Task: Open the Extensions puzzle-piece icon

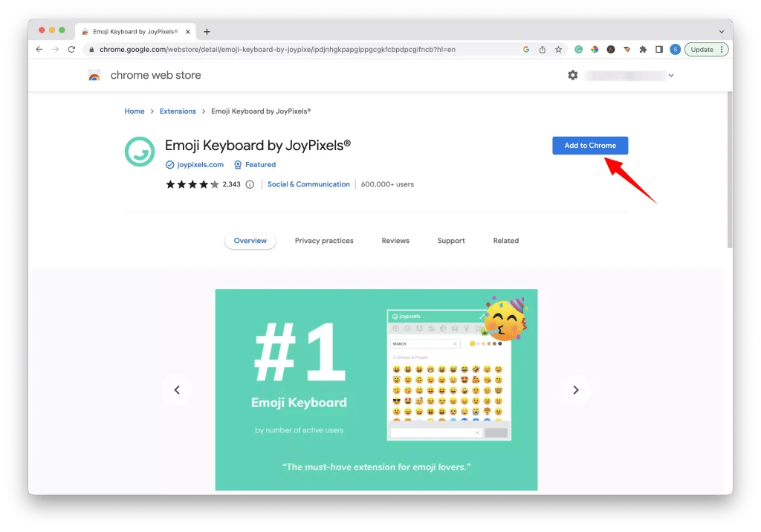Action: [x=643, y=49]
